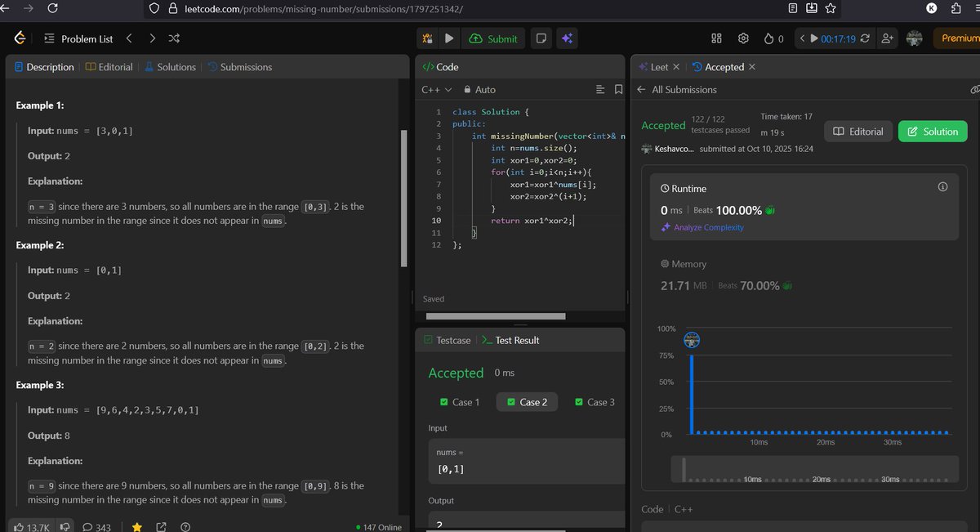Click the LeetCode logo icon
The width and height of the screenshot is (980, 532).
point(20,38)
